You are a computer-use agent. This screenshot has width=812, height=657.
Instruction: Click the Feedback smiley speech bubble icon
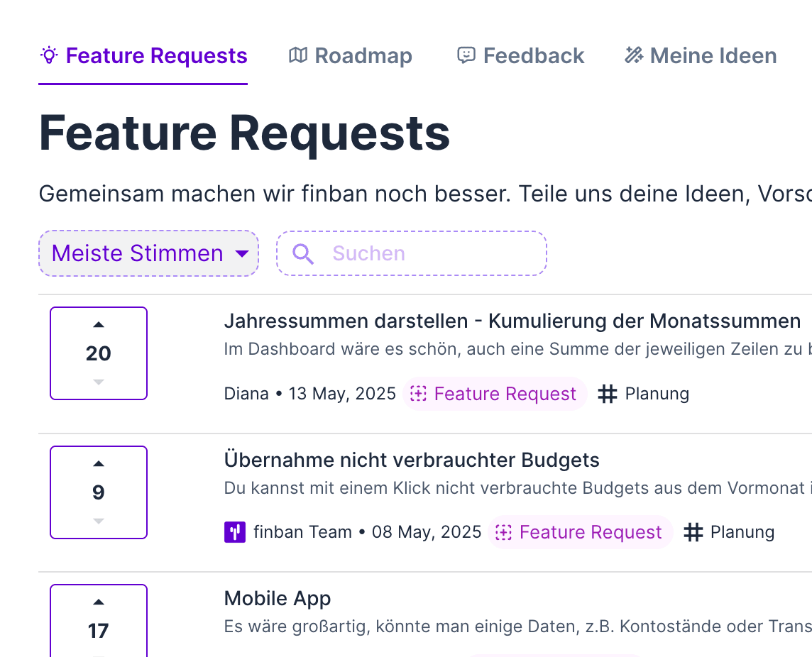click(466, 55)
